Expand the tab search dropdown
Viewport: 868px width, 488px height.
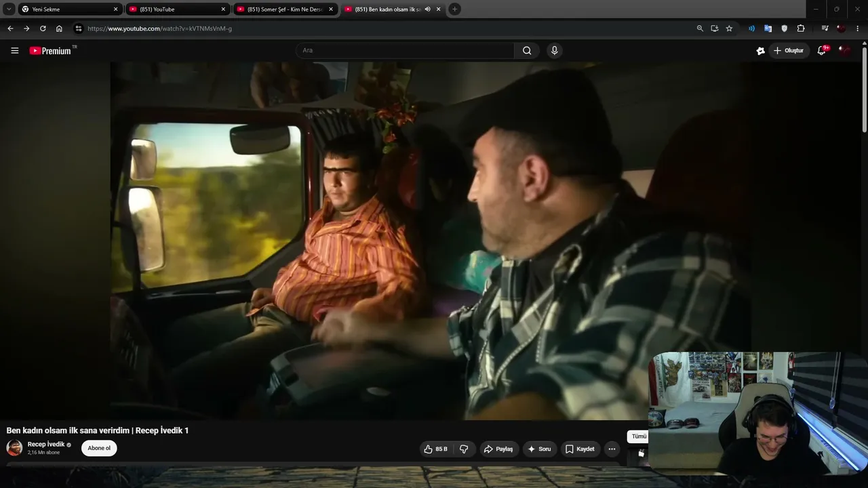pos(9,9)
